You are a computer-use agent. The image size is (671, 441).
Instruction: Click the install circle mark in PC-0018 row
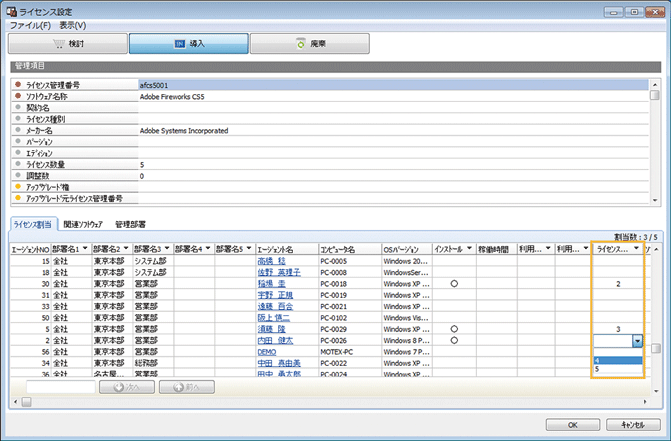pyautogui.click(x=454, y=284)
